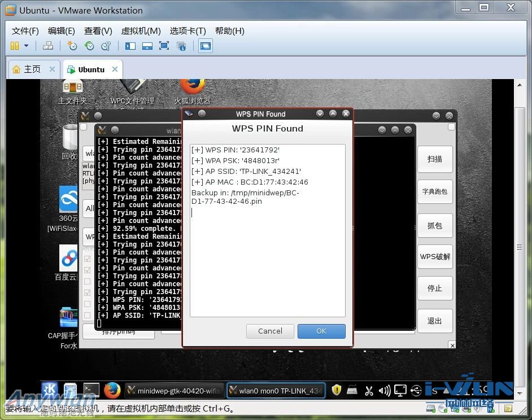Open 主文件夹 home folder desktop icon

tap(72, 92)
